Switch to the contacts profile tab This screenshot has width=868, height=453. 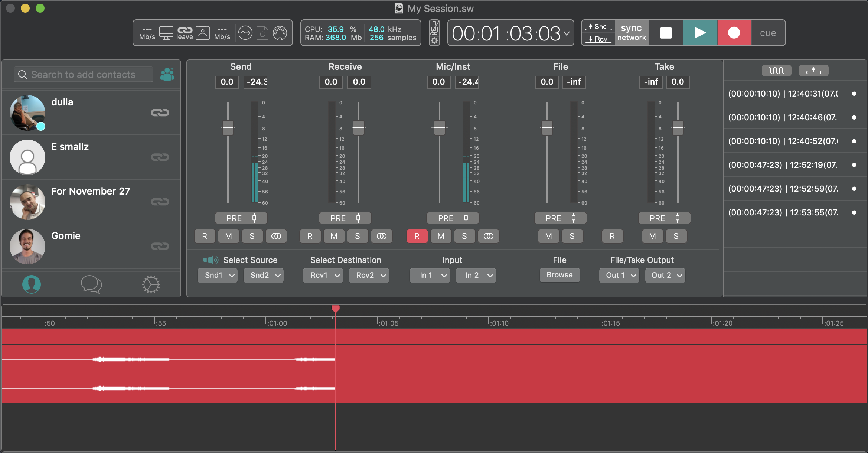pos(32,284)
